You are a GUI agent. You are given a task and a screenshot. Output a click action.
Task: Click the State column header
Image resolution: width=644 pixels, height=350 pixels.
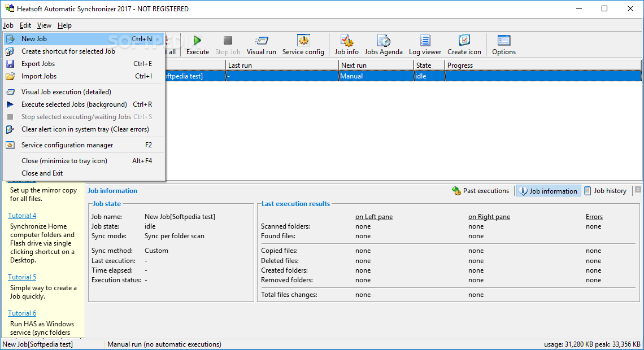pos(429,65)
